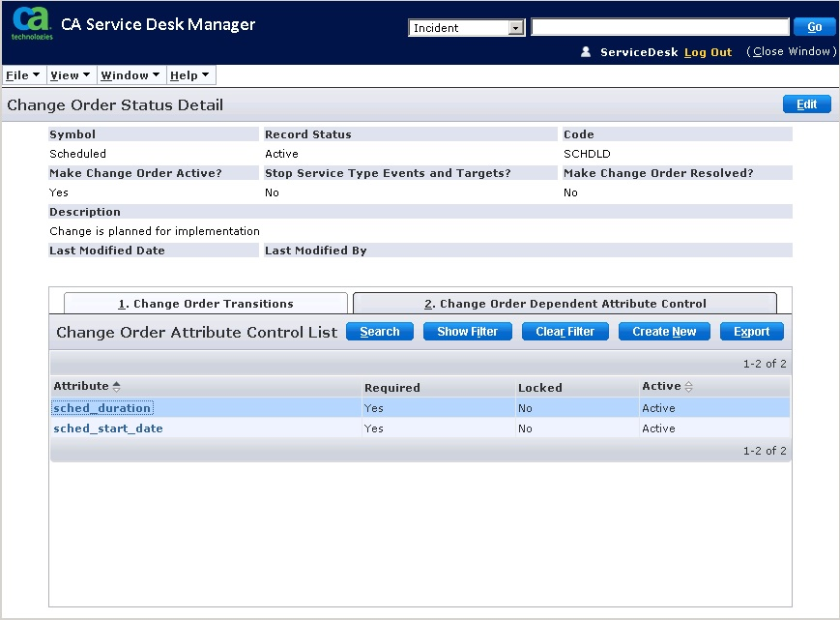Click the Clear Filter button

(x=565, y=332)
